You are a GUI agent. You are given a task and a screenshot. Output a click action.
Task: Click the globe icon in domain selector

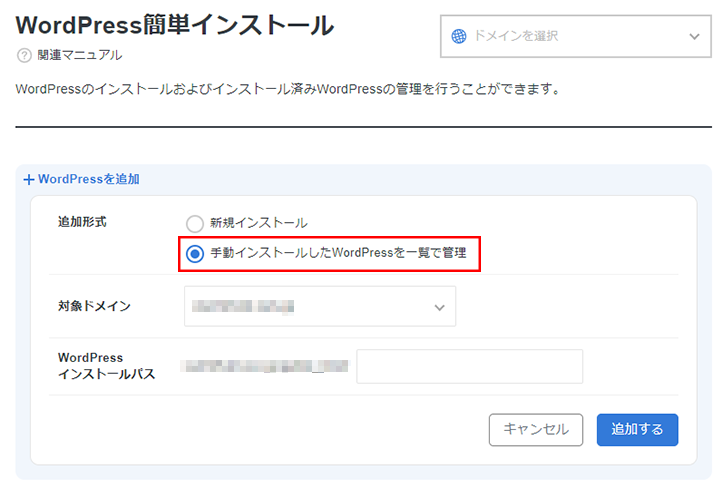coord(459,36)
